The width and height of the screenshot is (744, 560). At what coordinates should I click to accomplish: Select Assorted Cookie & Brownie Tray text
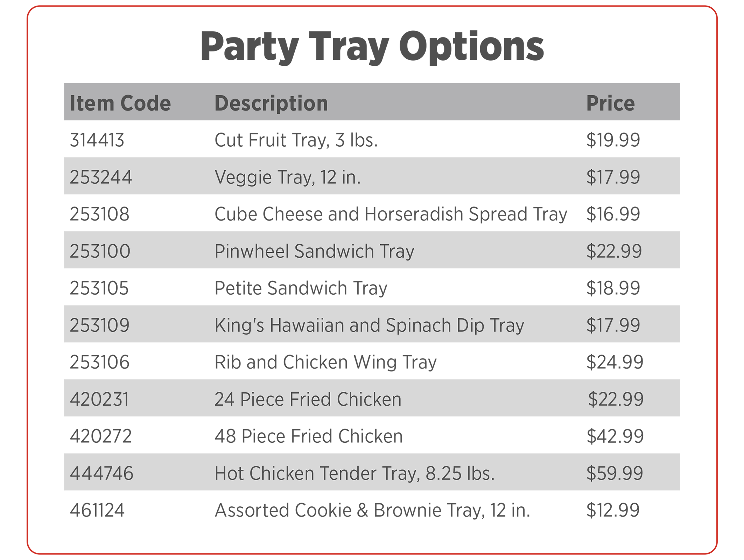point(372,510)
